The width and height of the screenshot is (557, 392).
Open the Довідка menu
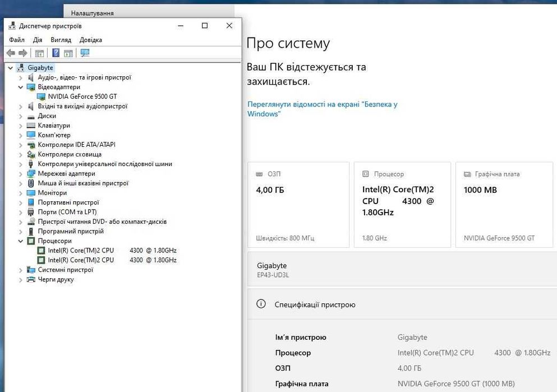pos(90,40)
